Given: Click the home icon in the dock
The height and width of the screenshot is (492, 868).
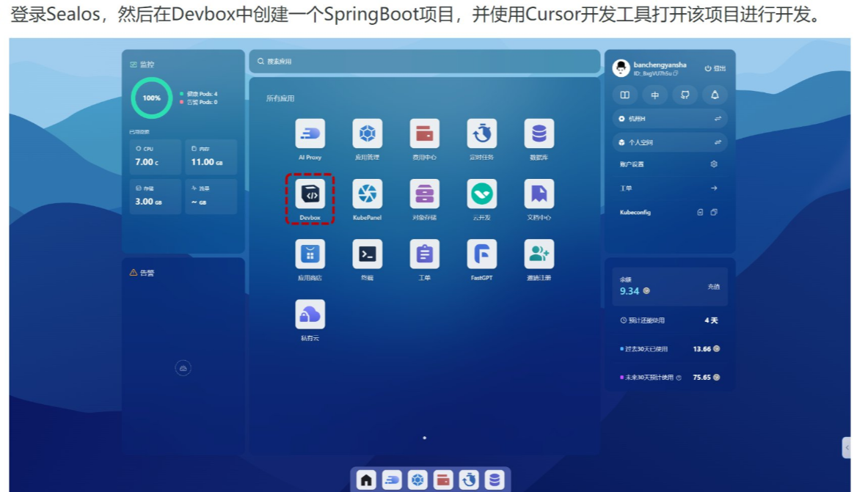Looking at the screenshot, I should coord(366,480).
